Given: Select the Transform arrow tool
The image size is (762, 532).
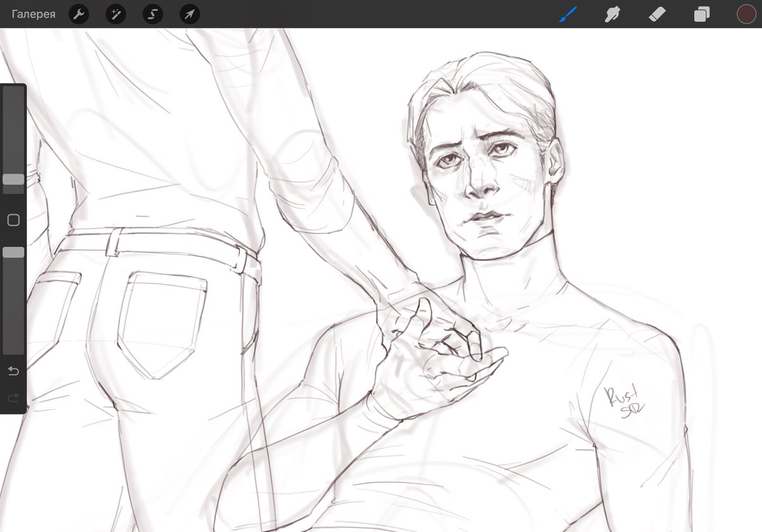Looking at the screenshot, I should pos(189,14).
